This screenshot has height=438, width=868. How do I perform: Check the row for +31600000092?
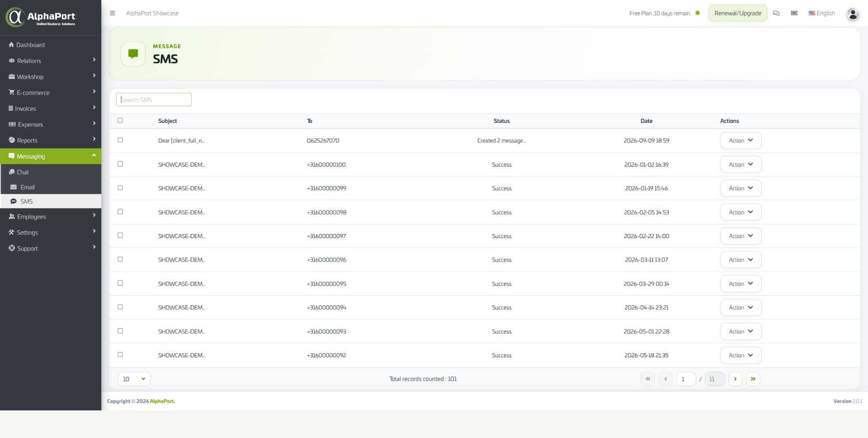click(120, 354)
